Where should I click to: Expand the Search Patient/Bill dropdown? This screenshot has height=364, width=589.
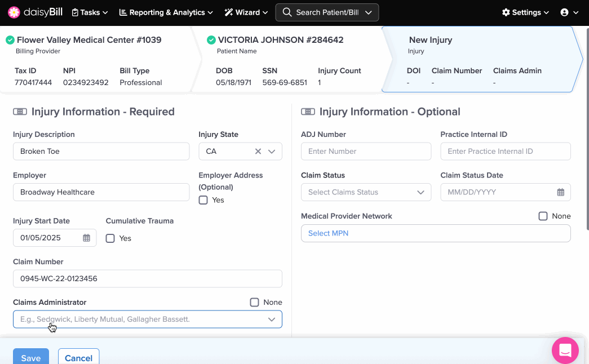click(369, 12)
